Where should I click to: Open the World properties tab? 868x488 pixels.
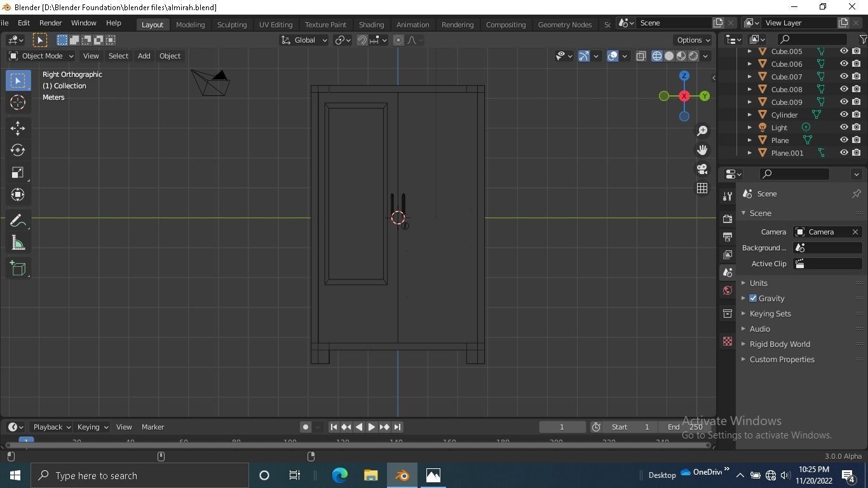point(728,290)
